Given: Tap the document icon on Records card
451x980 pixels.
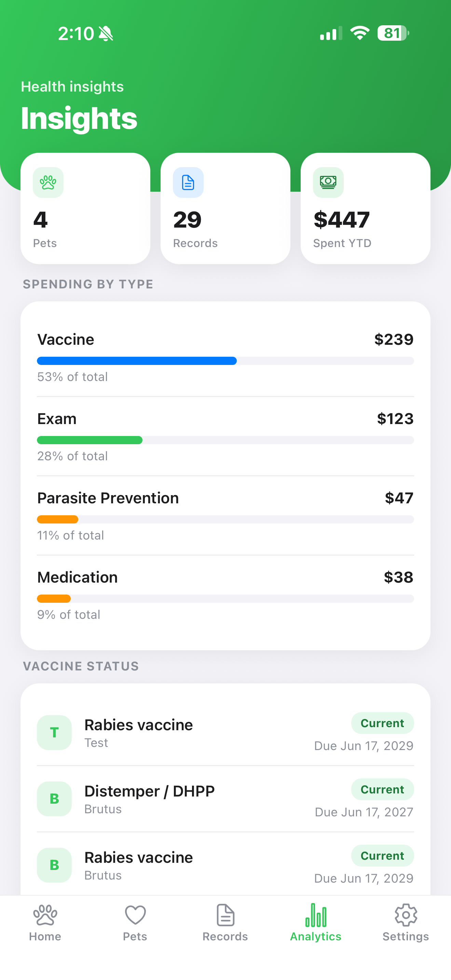Looking at the screenshot, I should click(x=188, y=182).
